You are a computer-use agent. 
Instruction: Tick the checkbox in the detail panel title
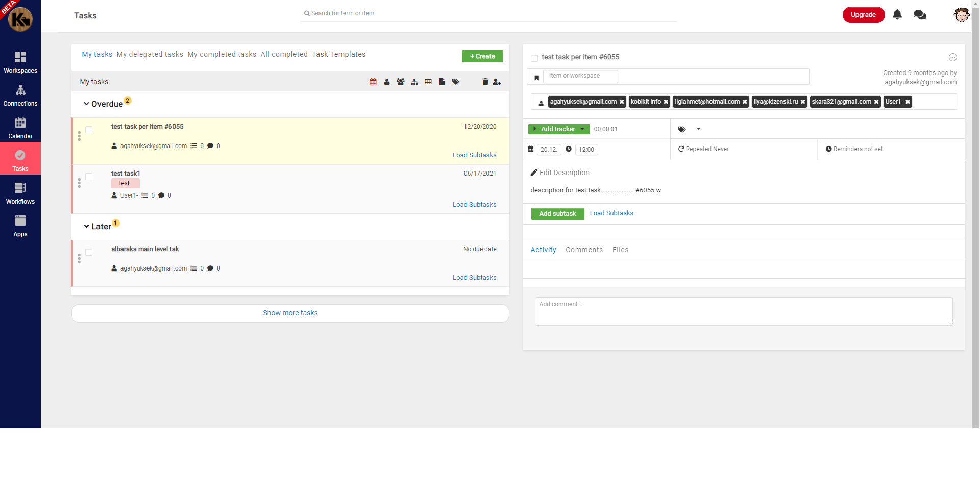click(x=534, y=58)
